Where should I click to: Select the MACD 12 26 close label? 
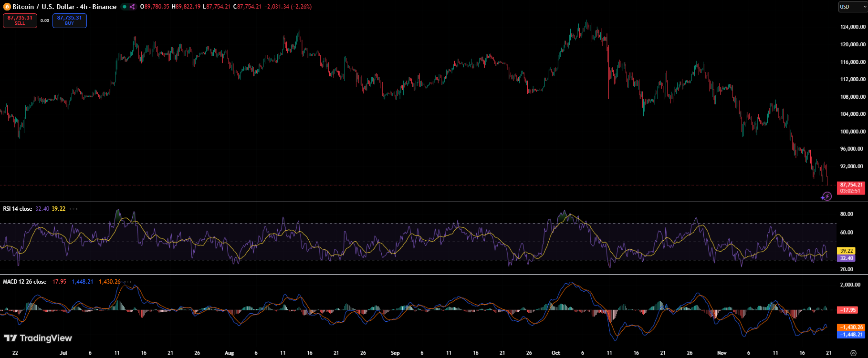click(x=25, y=282)
